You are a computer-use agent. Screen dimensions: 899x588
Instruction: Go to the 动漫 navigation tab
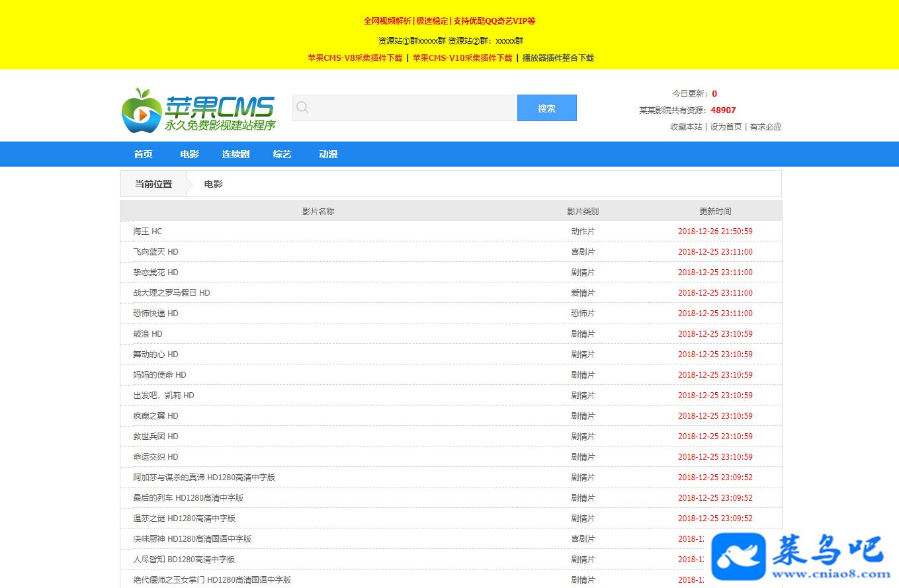(x=329, y=154)
